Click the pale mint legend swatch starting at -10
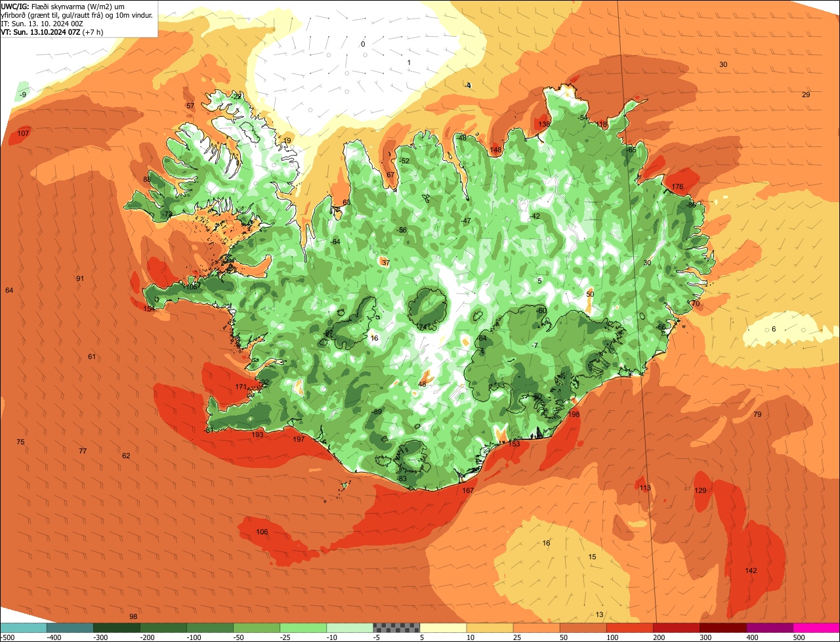This screenshot has height=642, width=840. point(350,628)
